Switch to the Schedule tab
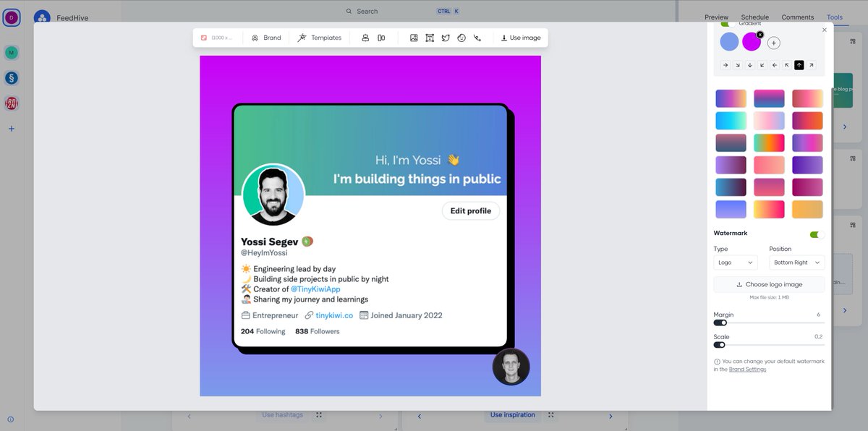The width and height of the screenshot is (868, 431). 754,17
